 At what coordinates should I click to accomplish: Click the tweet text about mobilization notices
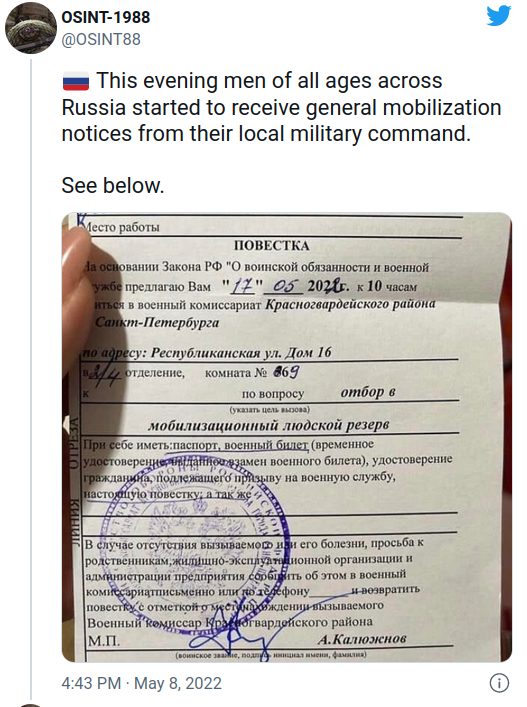coord(281,107)
